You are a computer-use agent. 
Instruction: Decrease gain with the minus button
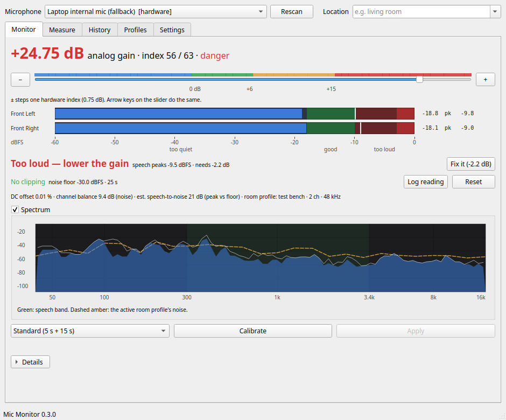[x=20, y=79]
